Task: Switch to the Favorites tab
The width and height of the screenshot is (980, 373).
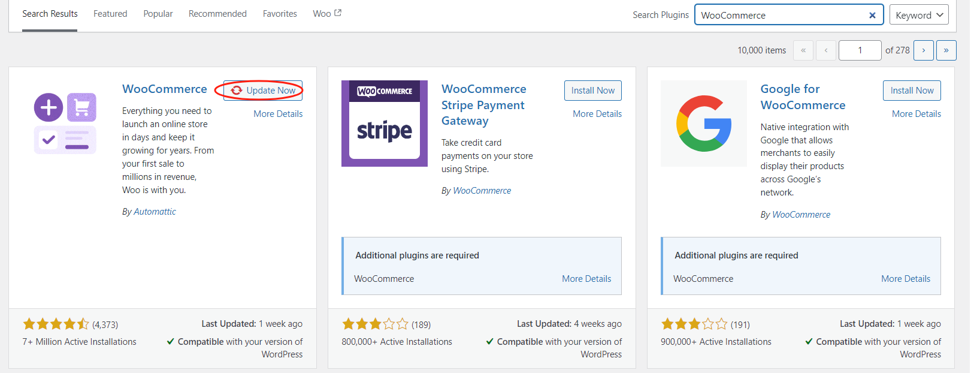Action: click(280, 14)
